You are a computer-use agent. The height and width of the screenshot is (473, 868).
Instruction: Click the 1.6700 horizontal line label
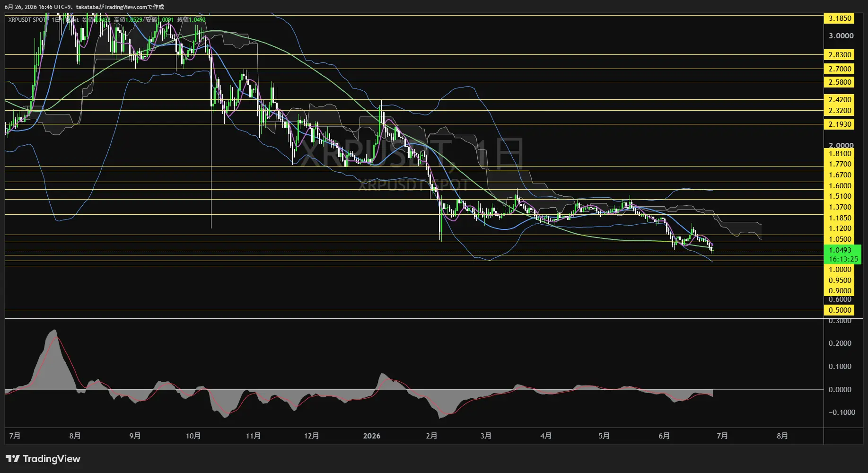[840, 175]
